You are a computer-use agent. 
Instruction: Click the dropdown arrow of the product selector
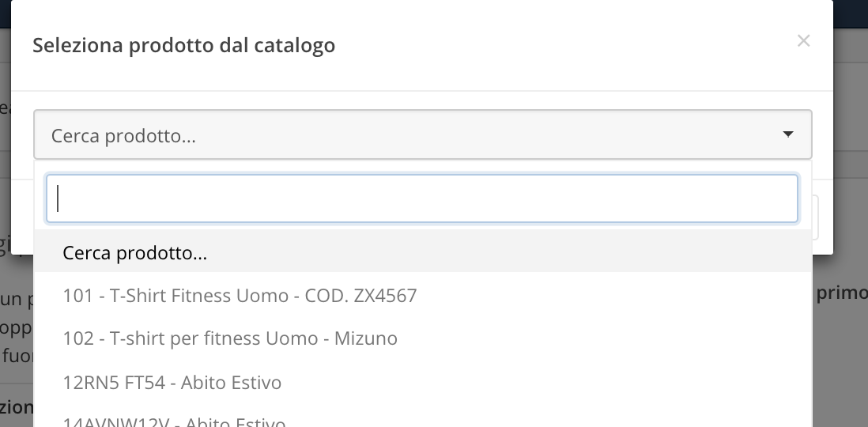(787, 135)
